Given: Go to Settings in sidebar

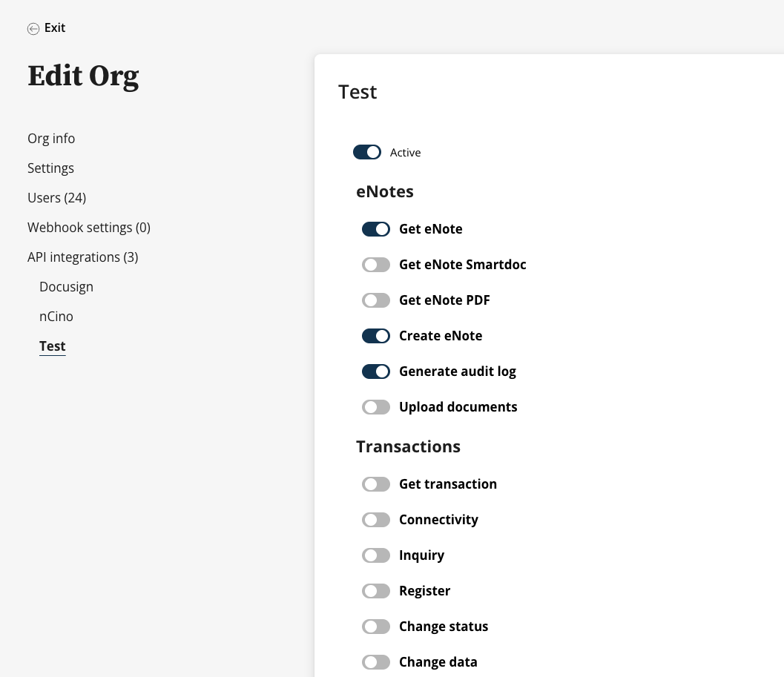Looking at the screenshot, I should (50, 168).
